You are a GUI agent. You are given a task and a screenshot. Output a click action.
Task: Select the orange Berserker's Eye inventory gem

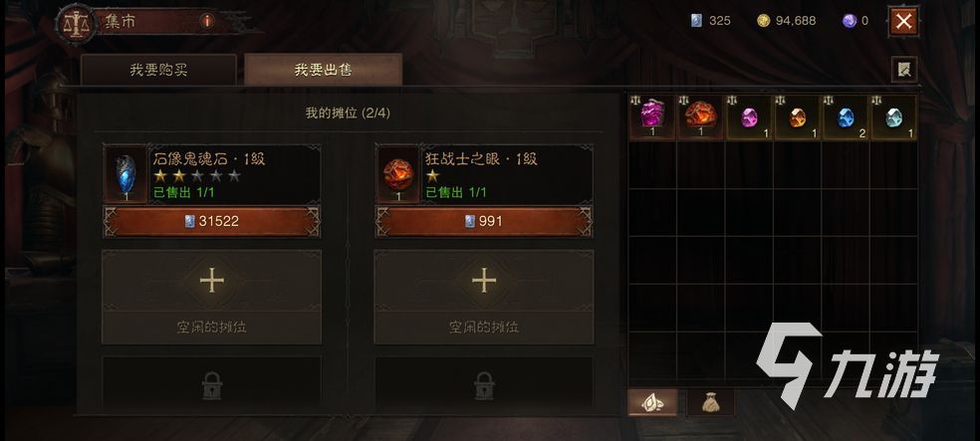[700, 116]
